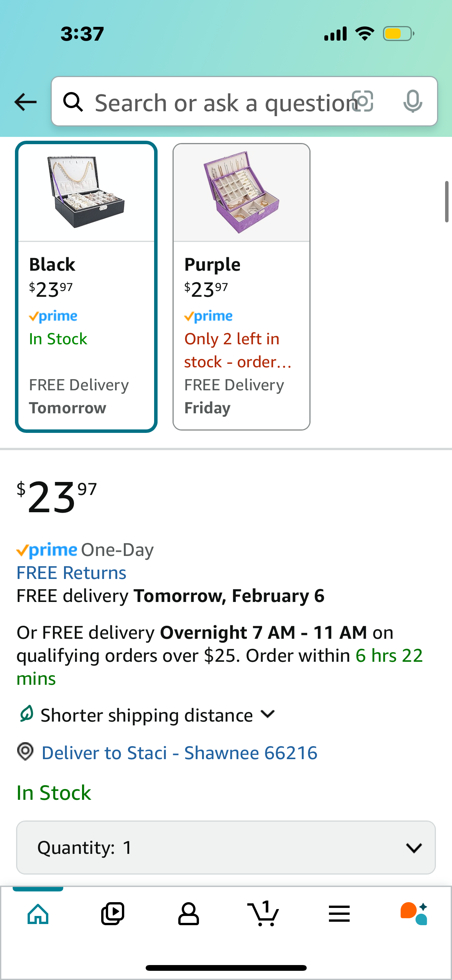Image resolution: width=452 pixels, height=980 pixels.
Task: Open the Inspire video feed icon
Action: point(113,914)
